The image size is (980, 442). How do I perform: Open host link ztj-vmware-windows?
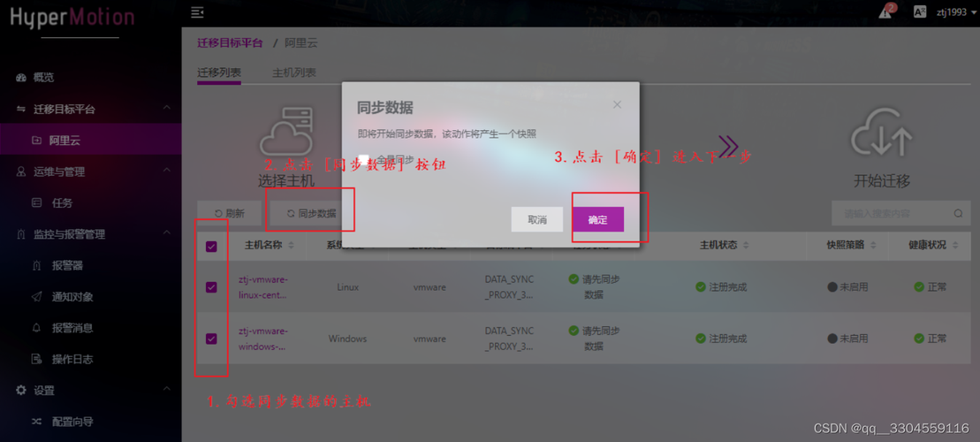tap(263, 339)
